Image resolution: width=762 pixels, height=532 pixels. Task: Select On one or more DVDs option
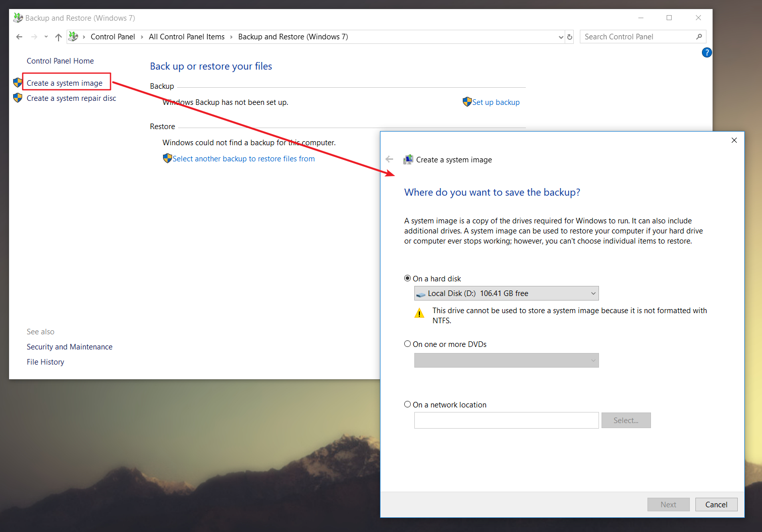click(x=407, y=344)
